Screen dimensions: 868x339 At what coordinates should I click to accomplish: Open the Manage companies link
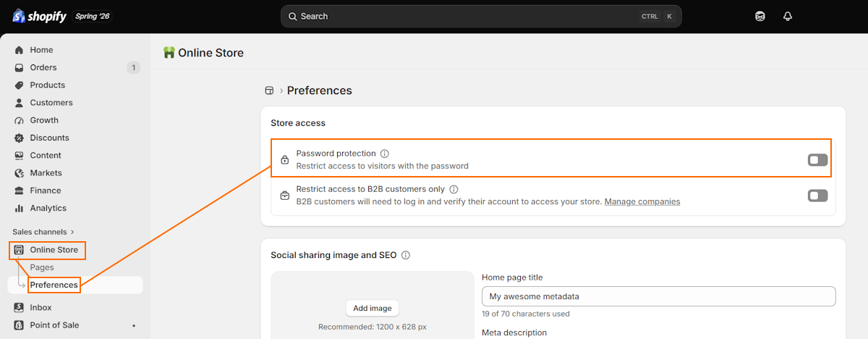(642, 201)
